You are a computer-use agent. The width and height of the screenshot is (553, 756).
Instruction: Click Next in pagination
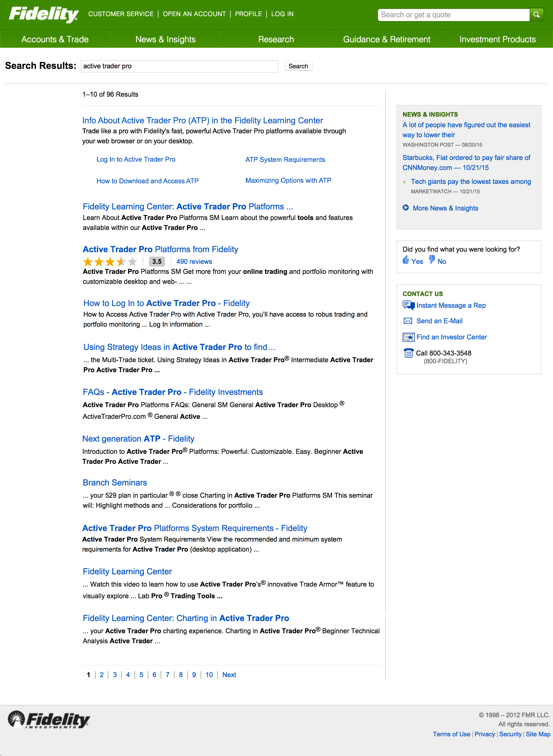click(229, 675)
